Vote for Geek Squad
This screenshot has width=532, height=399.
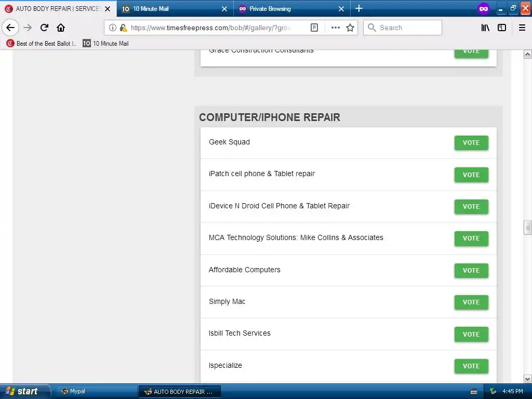pos(471,143)
